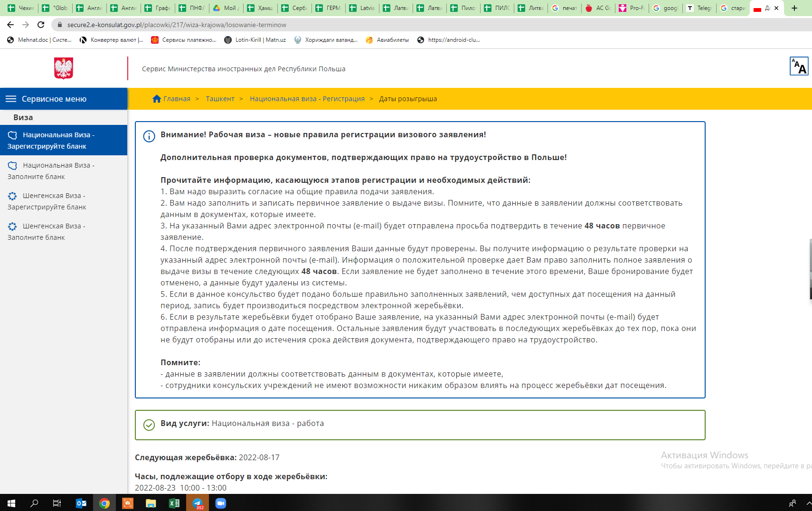Open the Mehnat.doc bookmark
This screenshot has height=511, width=812.
(x=39, y=40)
